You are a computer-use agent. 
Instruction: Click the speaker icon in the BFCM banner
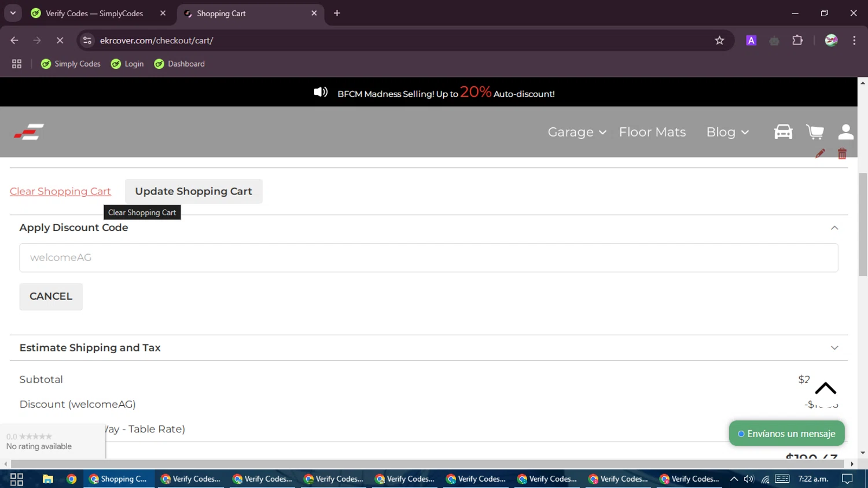pyautogui.click(x=321, y=92)
